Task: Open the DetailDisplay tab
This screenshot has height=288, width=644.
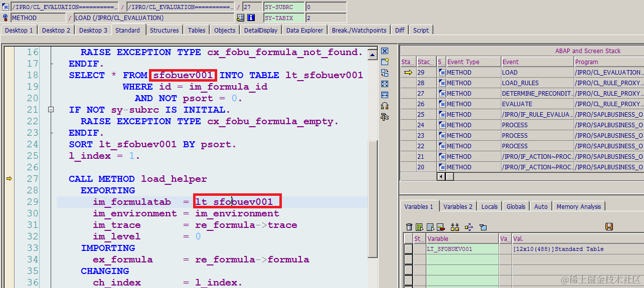Action: 261,30
